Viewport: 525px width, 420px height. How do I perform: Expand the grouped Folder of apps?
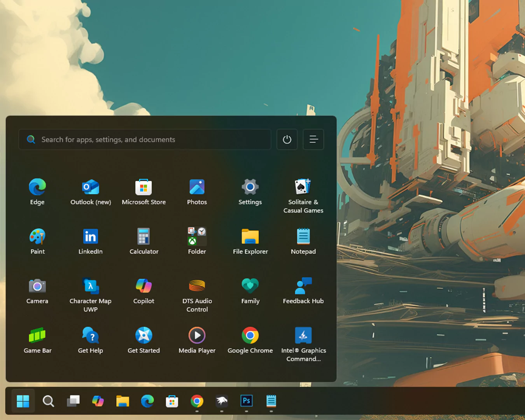[x=197, y=241]
